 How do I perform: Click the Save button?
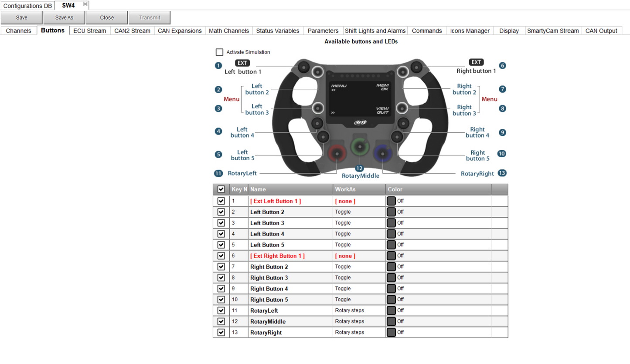(x=22, y=18)
